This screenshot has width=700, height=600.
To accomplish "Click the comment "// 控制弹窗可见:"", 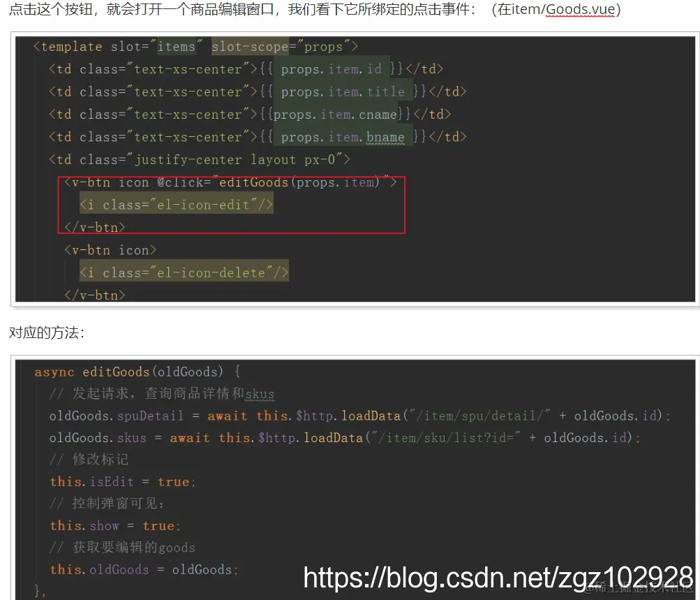I will [107, 504].
